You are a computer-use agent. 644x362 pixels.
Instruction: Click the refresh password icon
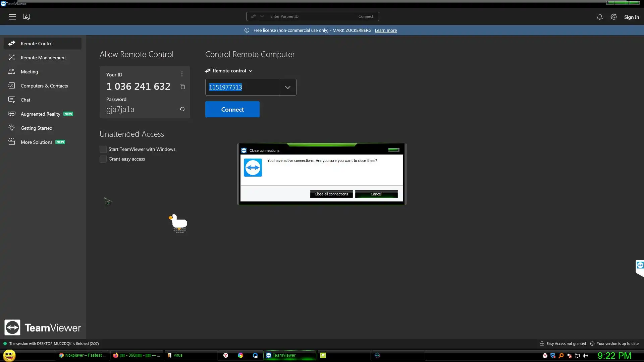point(182,109)
